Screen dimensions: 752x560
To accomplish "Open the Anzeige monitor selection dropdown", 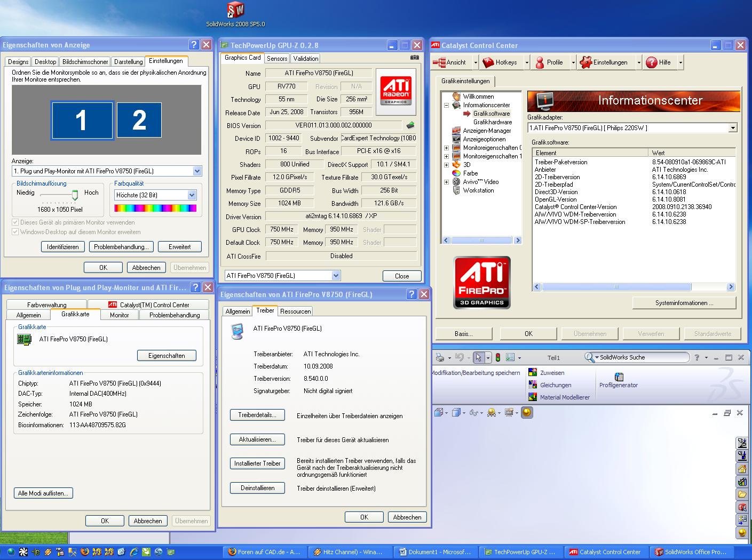I will [x=197, y=171].
